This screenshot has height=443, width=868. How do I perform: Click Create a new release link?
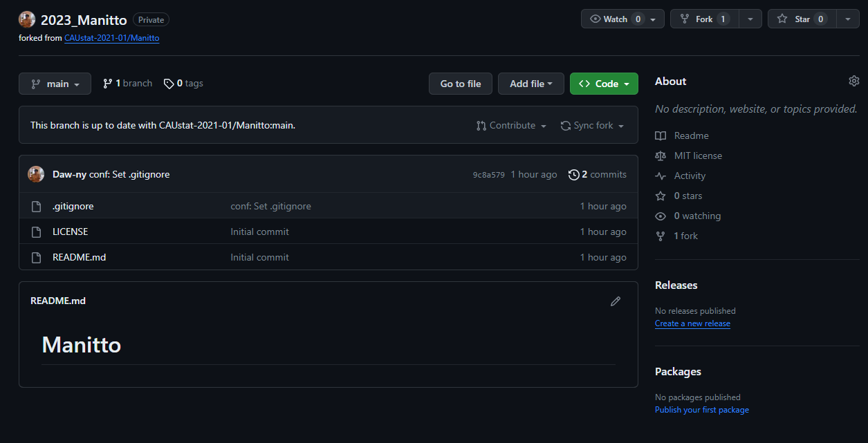coord(692,323)
